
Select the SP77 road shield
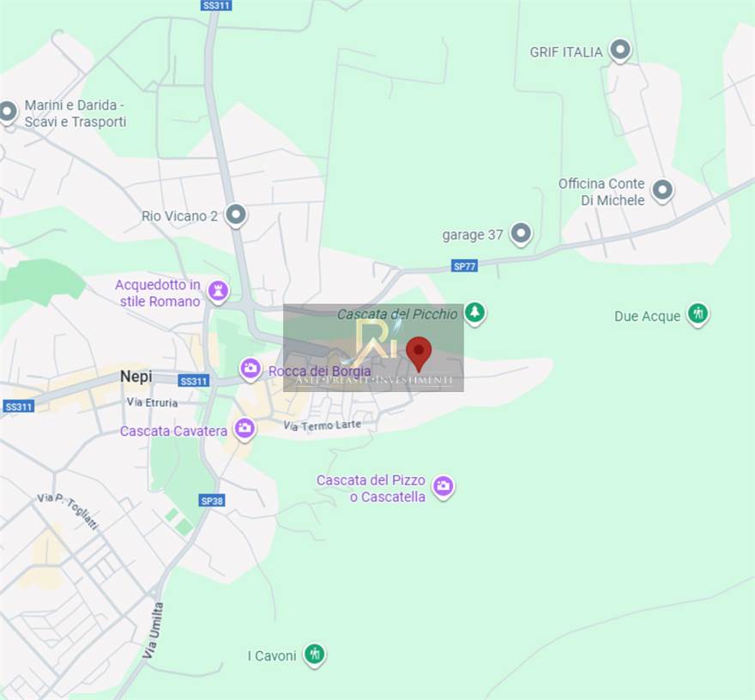point(464,266)
